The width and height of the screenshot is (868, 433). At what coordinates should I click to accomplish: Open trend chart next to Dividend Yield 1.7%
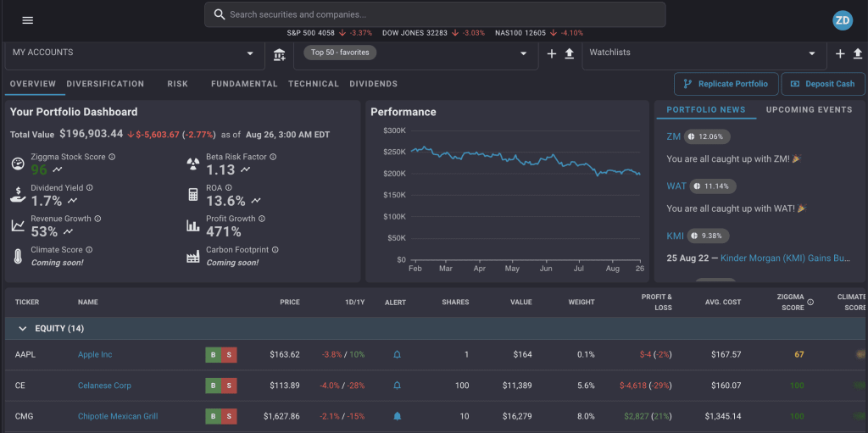click(72, 201)
